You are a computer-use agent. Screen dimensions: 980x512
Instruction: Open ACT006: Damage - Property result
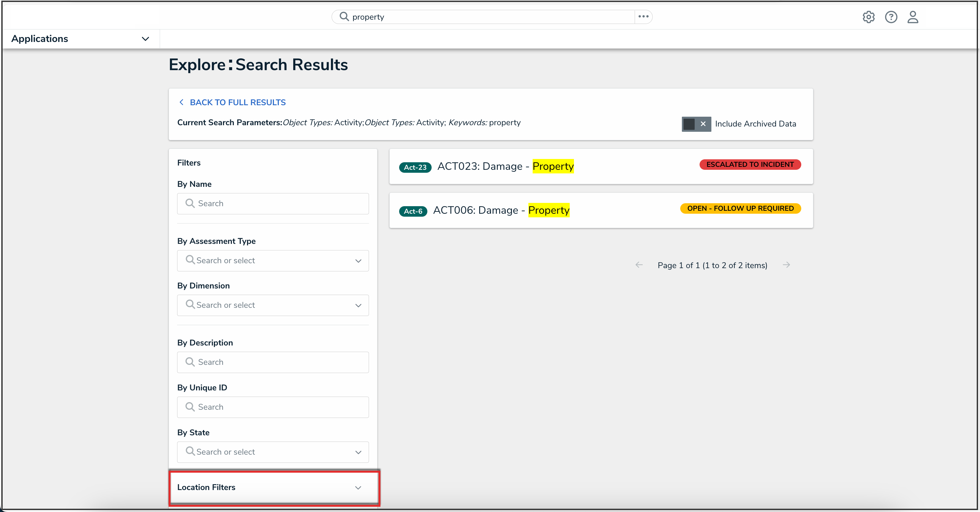pyautogui.click(x=501, y=210)
